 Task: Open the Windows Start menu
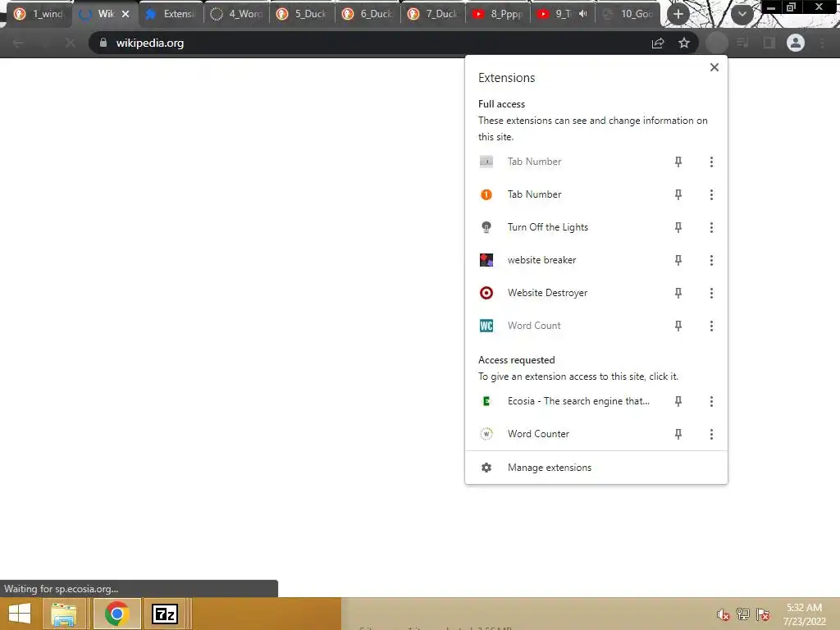click(x=20, y=614)
